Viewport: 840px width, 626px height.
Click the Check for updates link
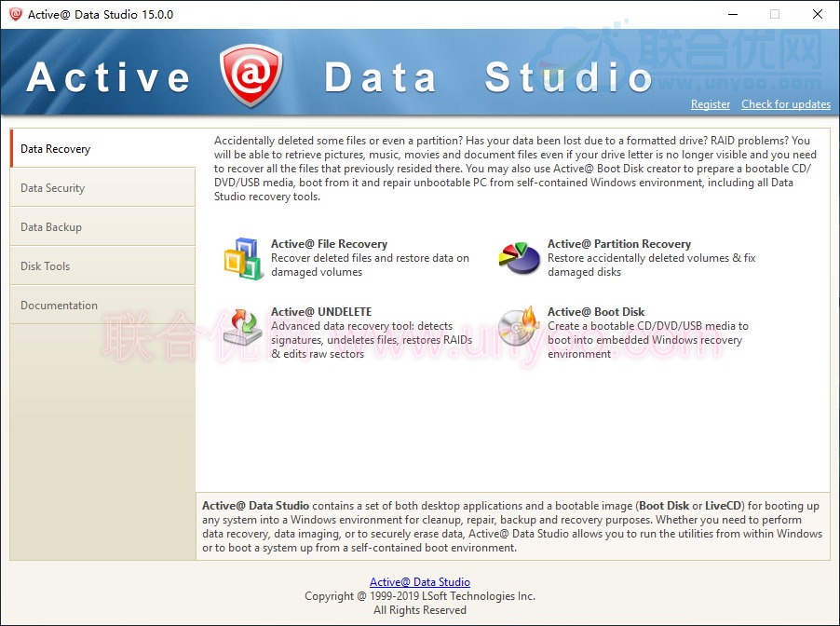pos(786,104)
